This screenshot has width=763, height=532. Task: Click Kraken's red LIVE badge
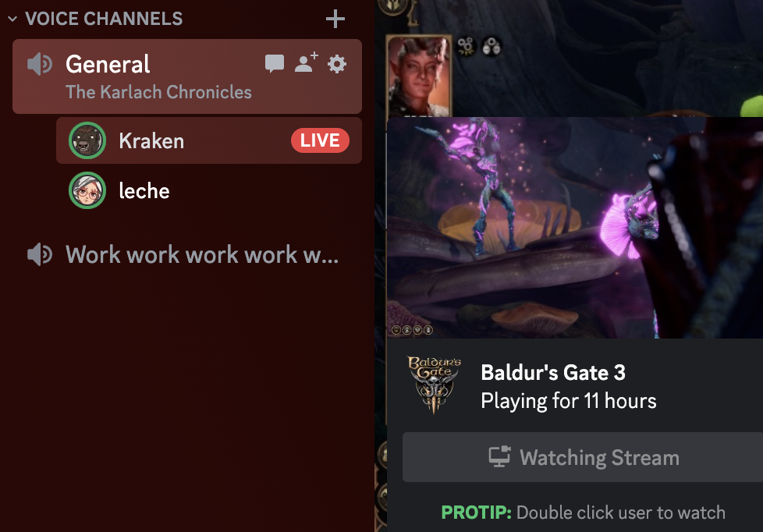(x=320, y=140)
